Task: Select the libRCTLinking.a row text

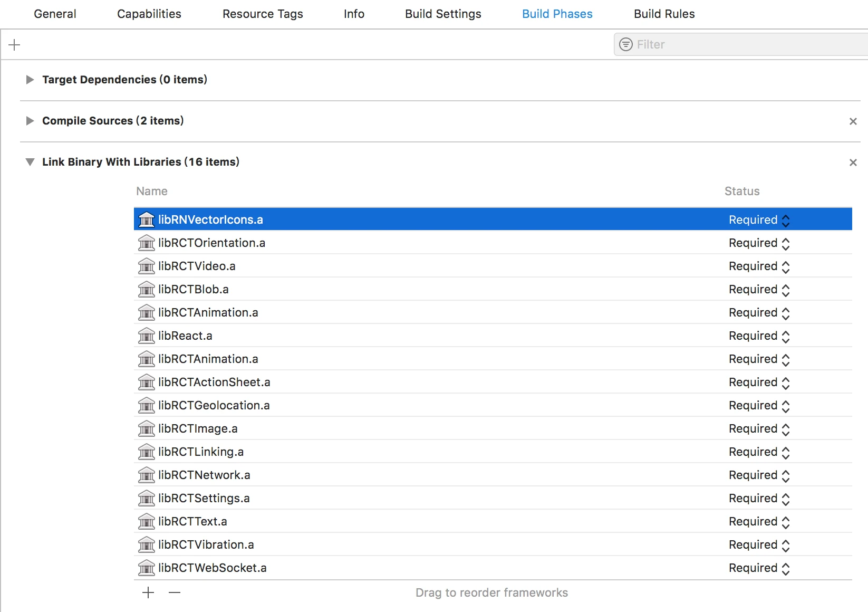Action: click(x=201, y=452)
